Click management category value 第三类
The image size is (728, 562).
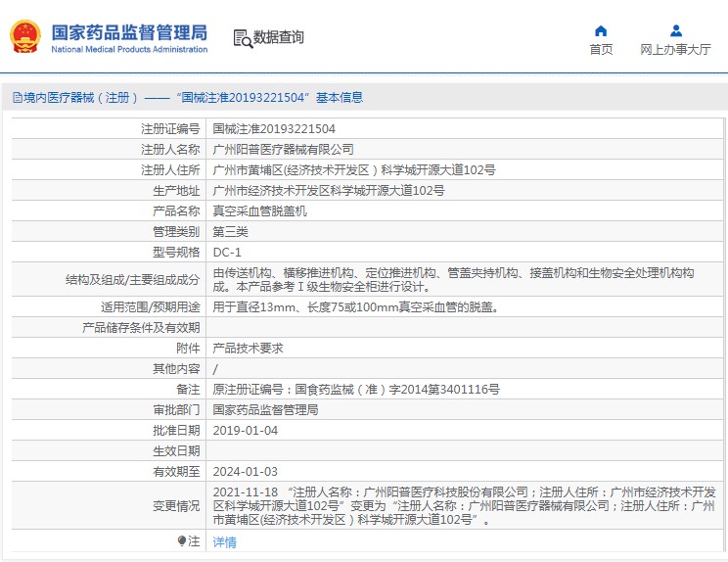pos(230,232)
